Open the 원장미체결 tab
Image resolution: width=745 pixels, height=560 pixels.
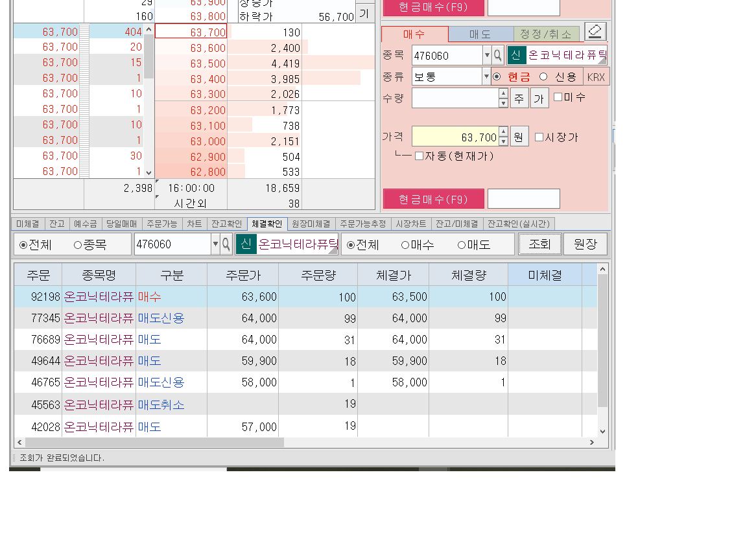(311, 224)
